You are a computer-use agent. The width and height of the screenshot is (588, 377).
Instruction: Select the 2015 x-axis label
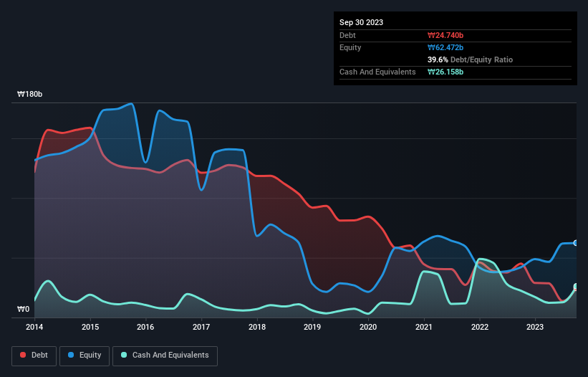(90, 327)
